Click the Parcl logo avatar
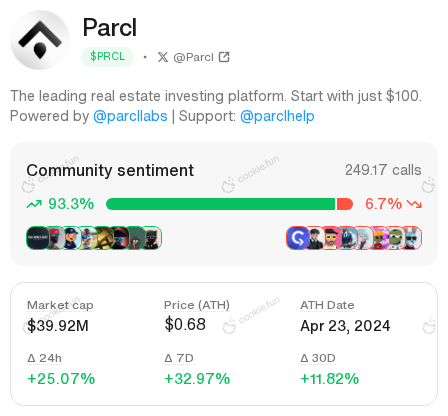This screenshot has height=416, width=448. point(40,40)
